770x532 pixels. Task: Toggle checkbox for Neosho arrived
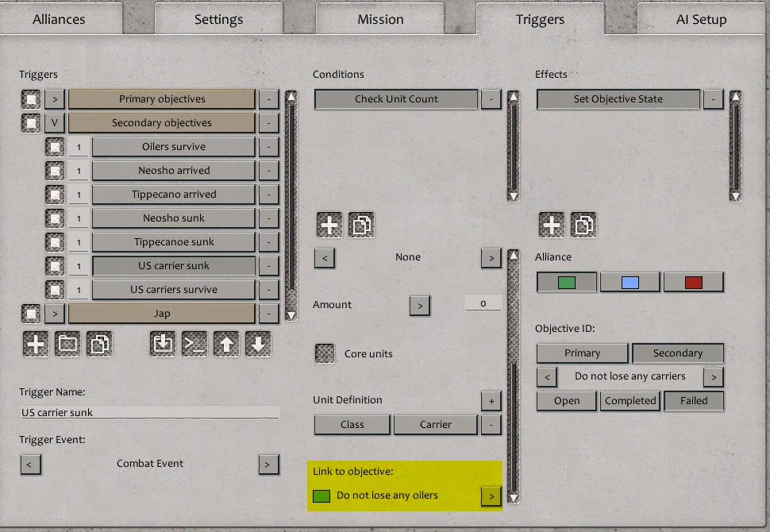55,171
